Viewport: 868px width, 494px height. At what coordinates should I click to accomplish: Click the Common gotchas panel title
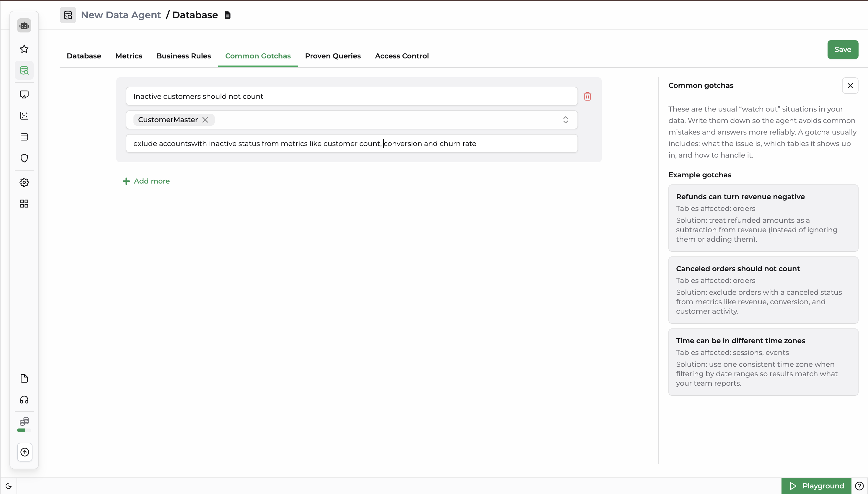pyautogui.click(x=701, y=86)
